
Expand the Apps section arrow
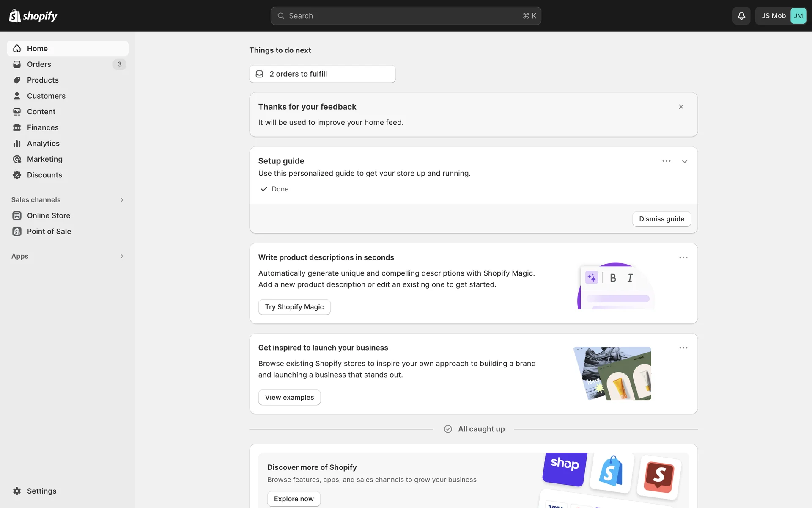(122, 256)
